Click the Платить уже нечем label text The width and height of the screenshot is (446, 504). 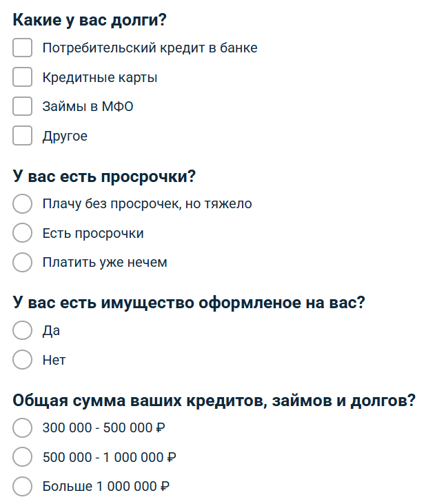point(105,262)
